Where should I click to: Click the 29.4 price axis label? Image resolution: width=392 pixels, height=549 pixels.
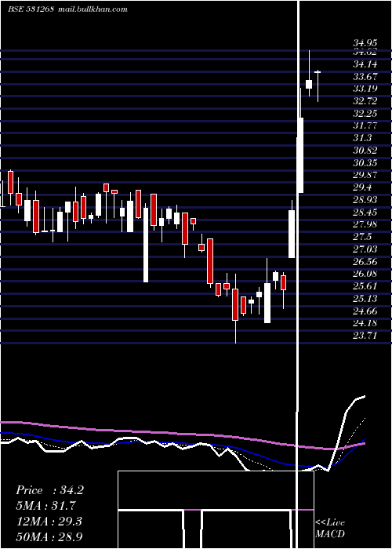pyautogui.click(x=361, y=187)
